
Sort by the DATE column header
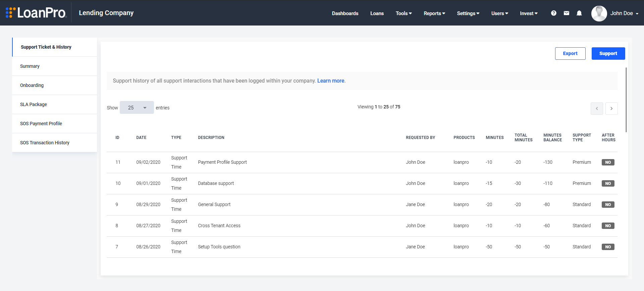[x=141, y=138]
